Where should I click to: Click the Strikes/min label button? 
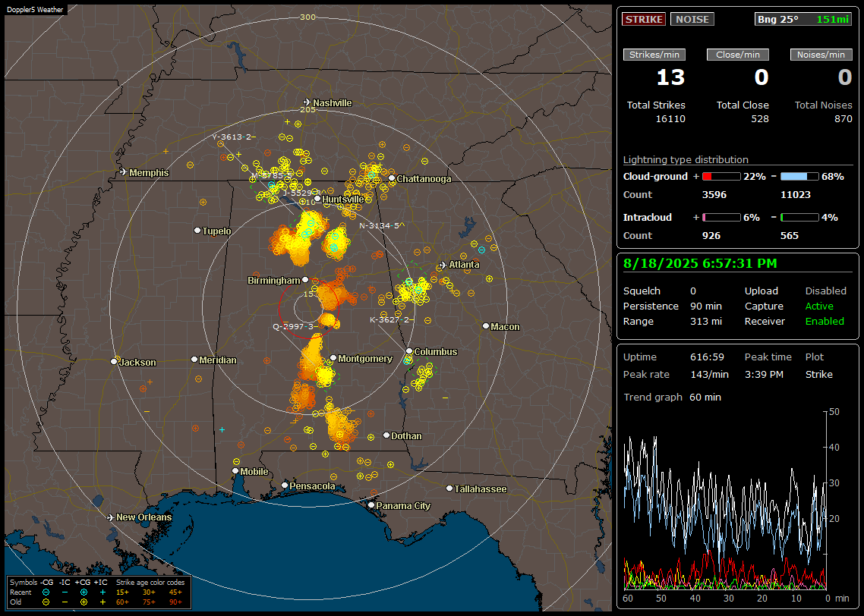pyautogui.click(x=654, y=55)
